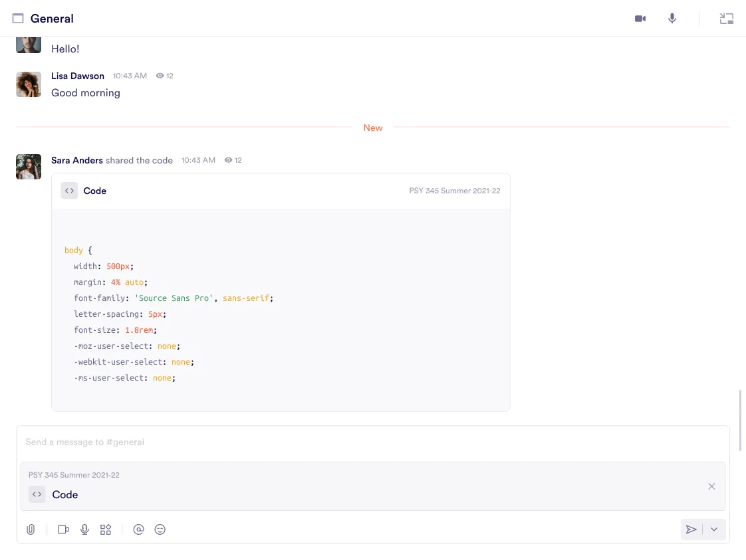Start a video call from the header

640,19
